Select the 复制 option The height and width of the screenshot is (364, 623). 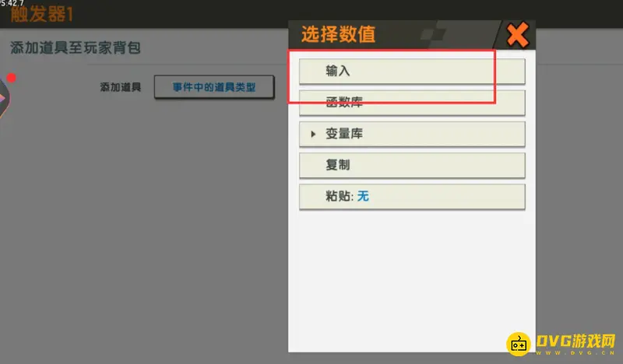pyautogui.click(x=412, y=165)
